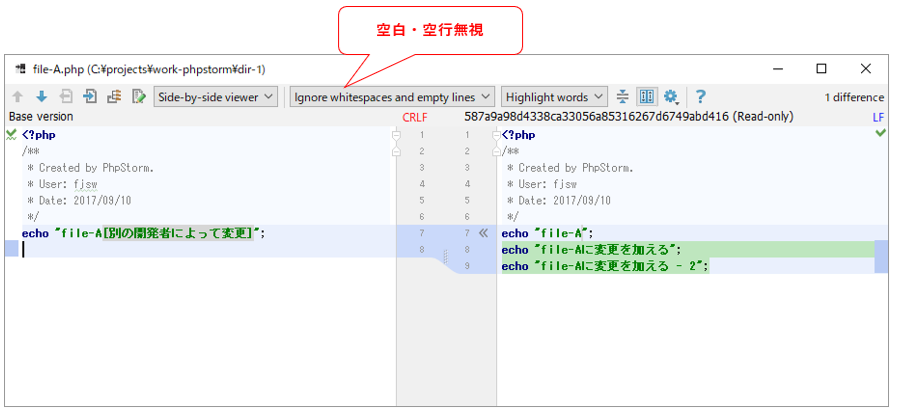The height and width of the screenshot is (415, 899).
Task: Click CRLF line separator label
Action: (x=415, y=117)
